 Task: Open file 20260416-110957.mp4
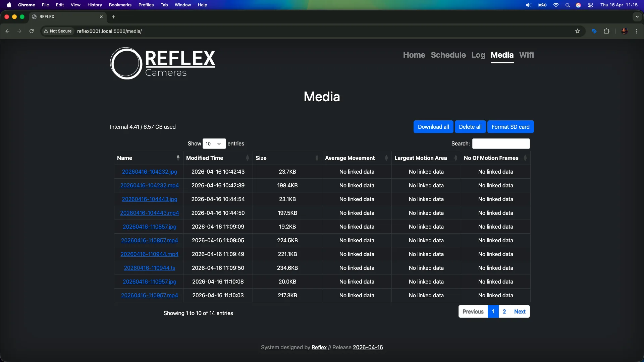point(150,295)
